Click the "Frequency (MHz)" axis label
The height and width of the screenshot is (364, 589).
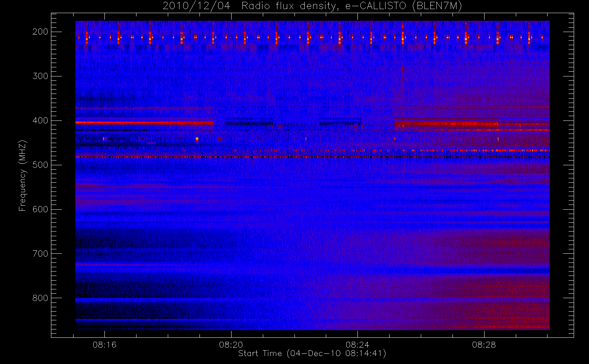tap(23, 176)
